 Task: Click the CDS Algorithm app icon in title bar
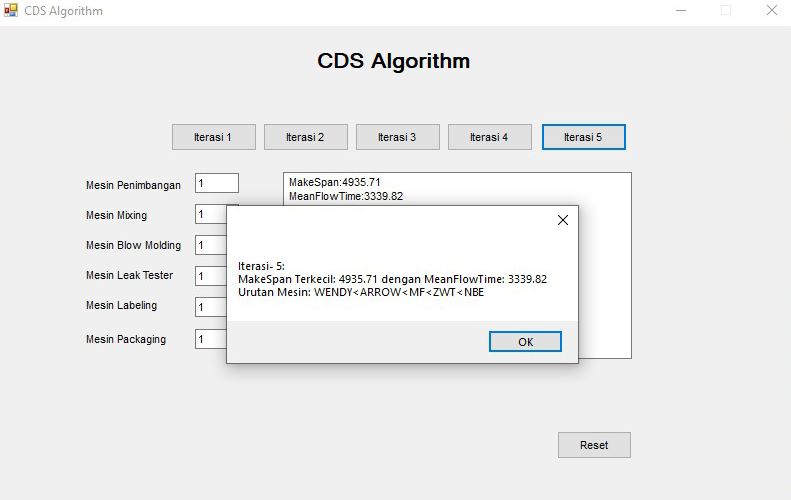click(x=10, y=10)
